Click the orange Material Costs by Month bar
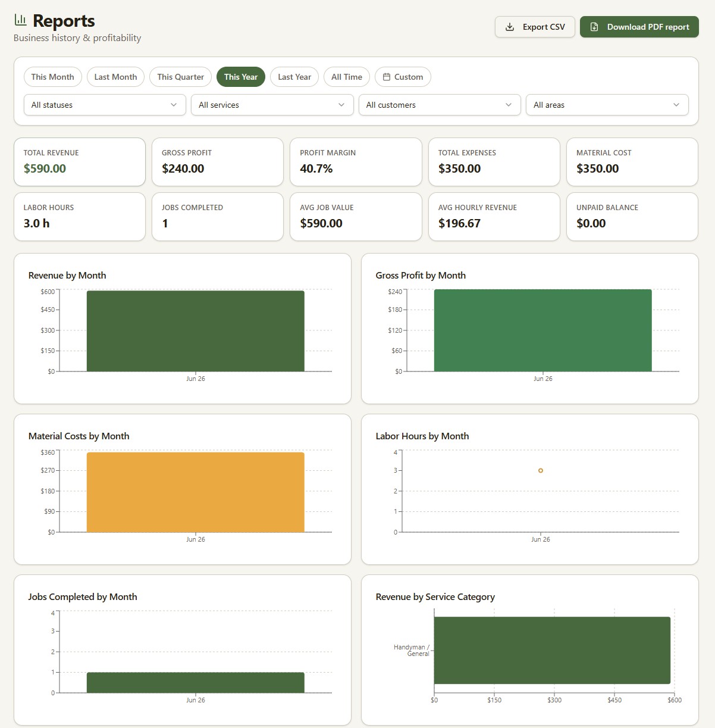 [196, 492]
